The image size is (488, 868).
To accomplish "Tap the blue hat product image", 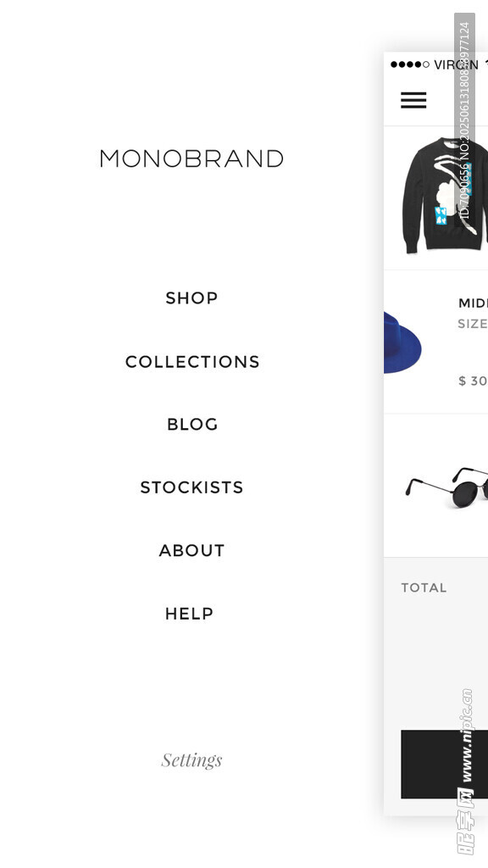I will click(x=402, y=342).
